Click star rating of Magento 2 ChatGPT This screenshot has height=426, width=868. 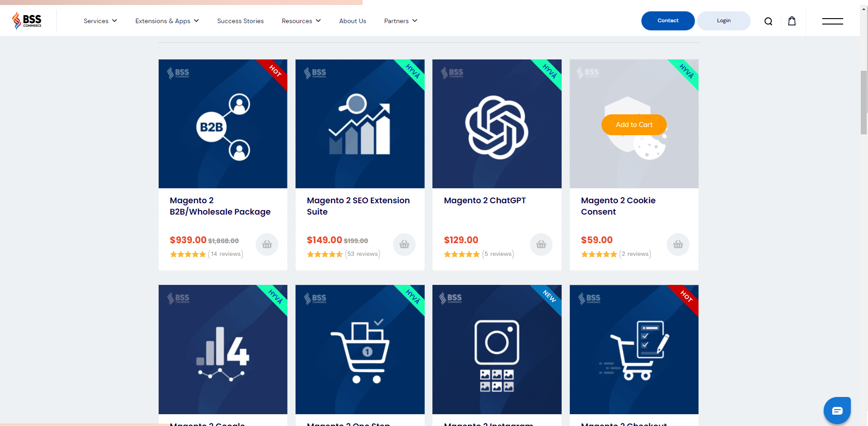[x=461, y=254]
